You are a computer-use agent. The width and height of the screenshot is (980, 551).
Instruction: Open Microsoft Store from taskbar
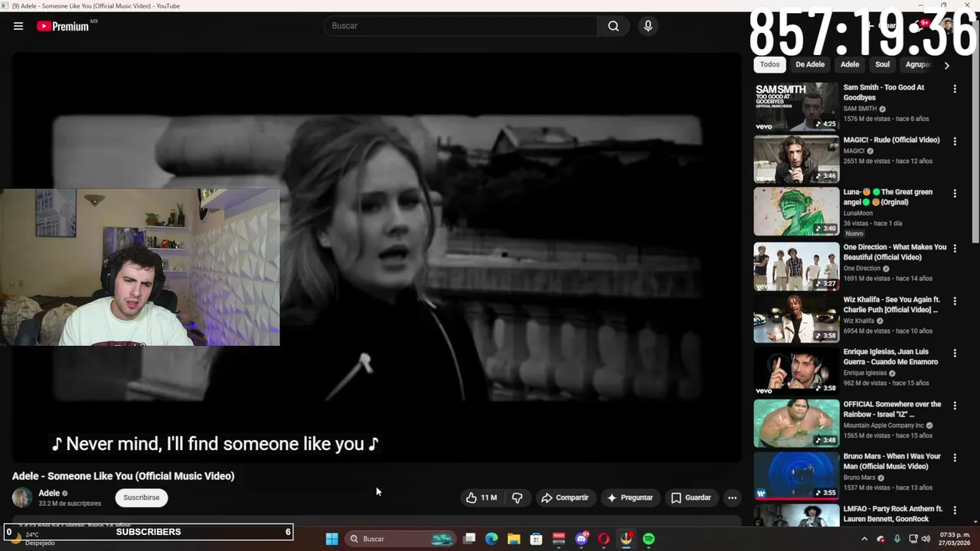pyautogui.click(x=536, y=539)
